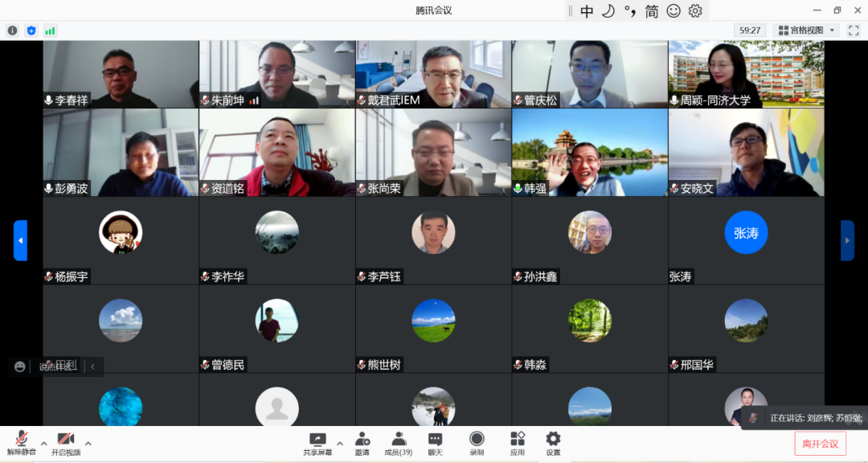Open the 成员(39) members list
This screenshot has width=868, height=463.
click(x=399, y=443)
